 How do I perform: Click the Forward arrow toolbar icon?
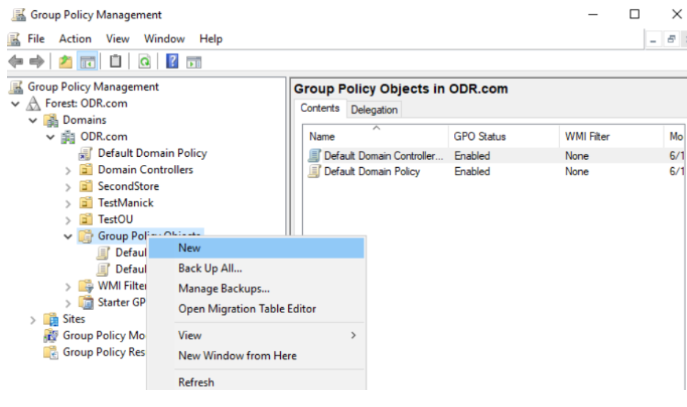click(x=37, y=61)
